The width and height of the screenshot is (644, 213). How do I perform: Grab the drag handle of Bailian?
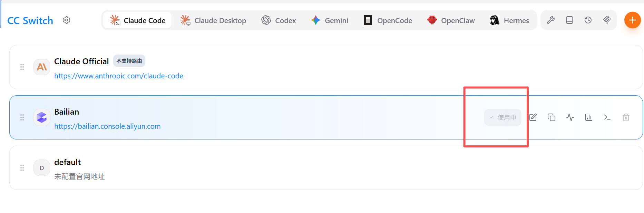(22, 117)
